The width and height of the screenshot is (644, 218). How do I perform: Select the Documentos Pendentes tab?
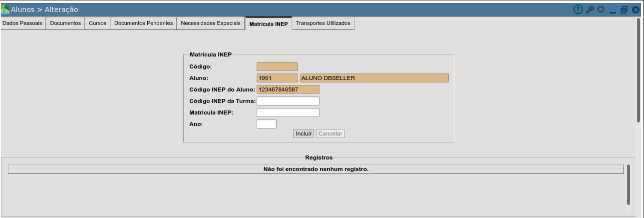143,23
